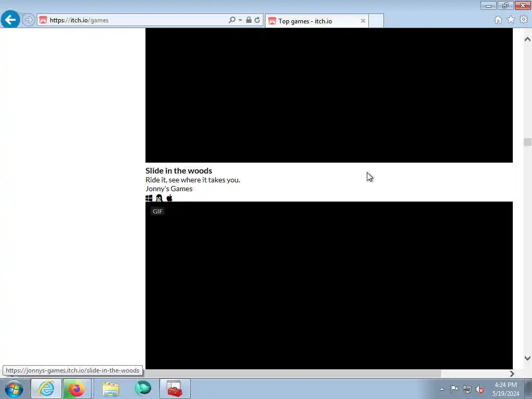Click the Show desktop strip beside the clock
This screenshot has width=532, height=399.
(528, 389)
